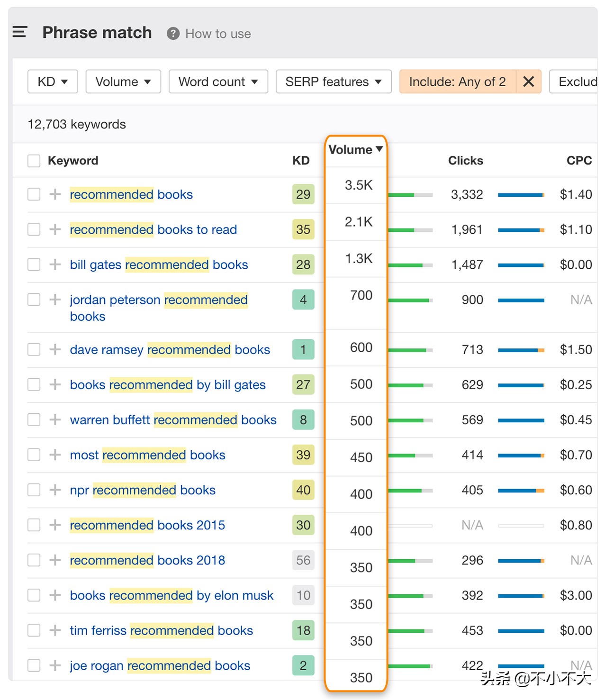605x700 pixels.
Task: Toggle the select-all Keyword checkbox
Action: [34, 161]
